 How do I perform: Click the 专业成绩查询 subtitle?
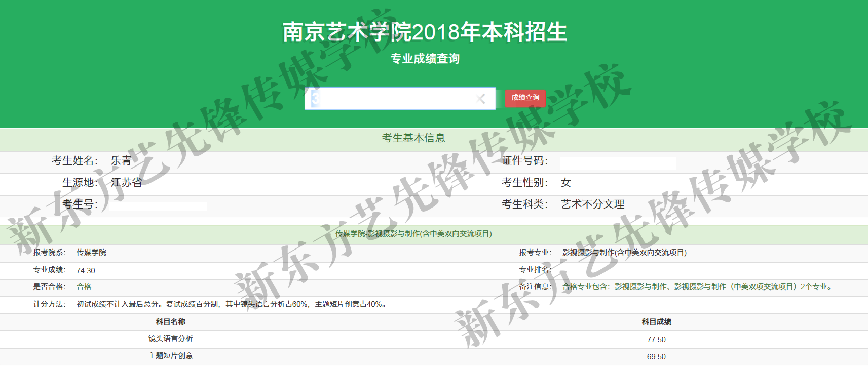pos(425,59)
